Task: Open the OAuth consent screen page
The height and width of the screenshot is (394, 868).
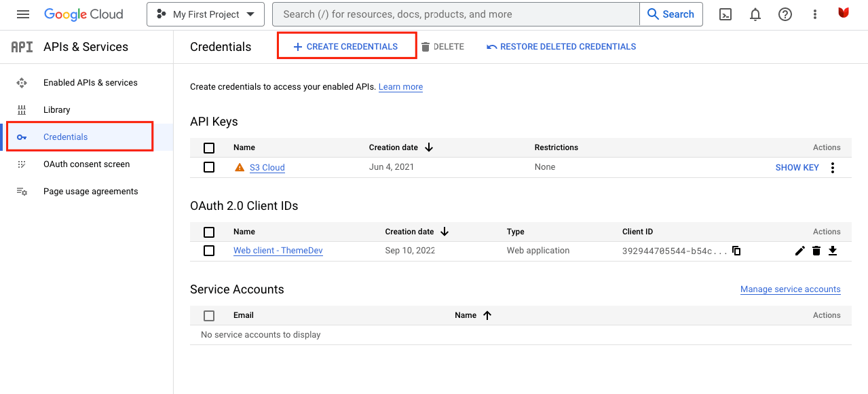Action: [x=86, y=164]
